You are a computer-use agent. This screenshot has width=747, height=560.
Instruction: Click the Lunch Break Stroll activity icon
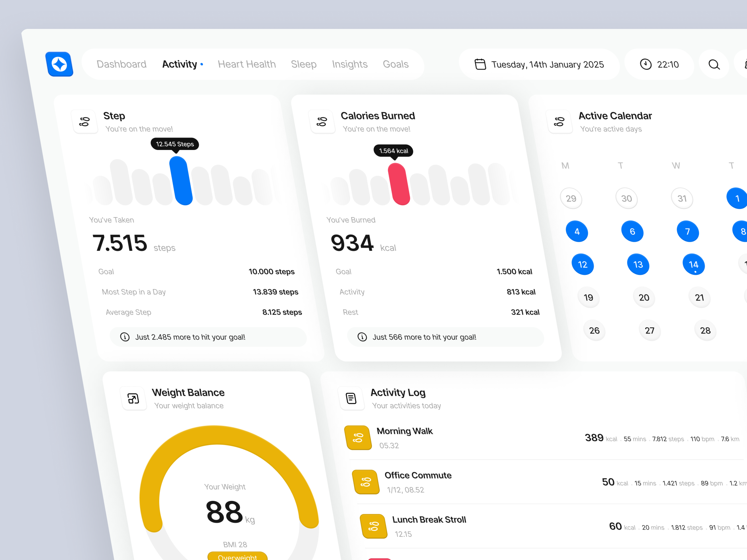374,526
